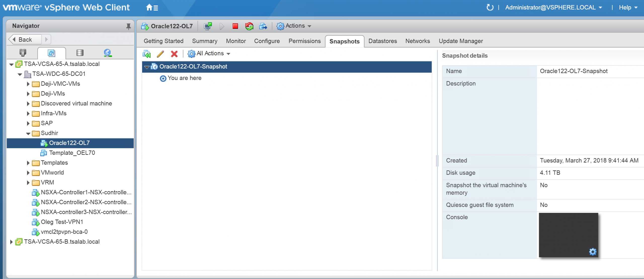Open the VM console launch icon

point(208,26)
